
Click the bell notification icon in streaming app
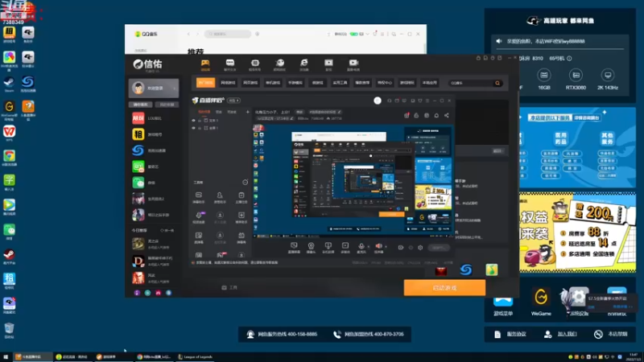436,115
